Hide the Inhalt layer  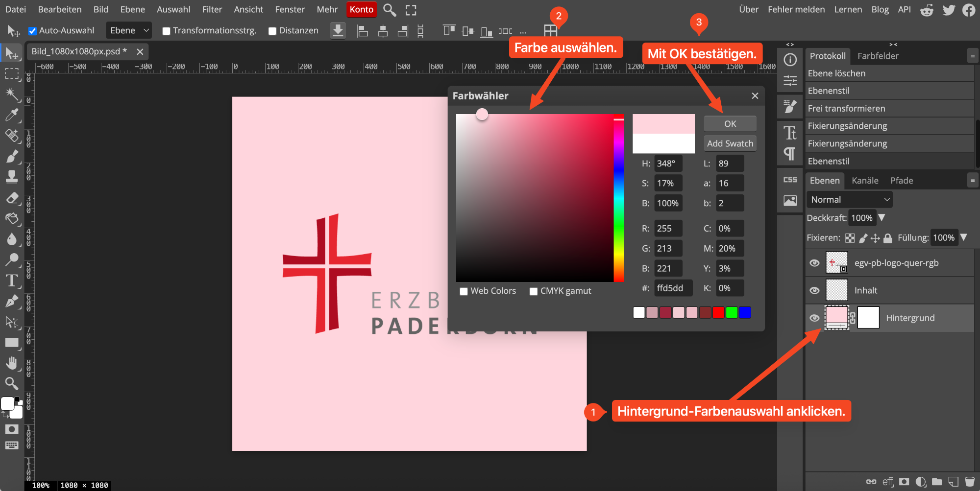814,290
